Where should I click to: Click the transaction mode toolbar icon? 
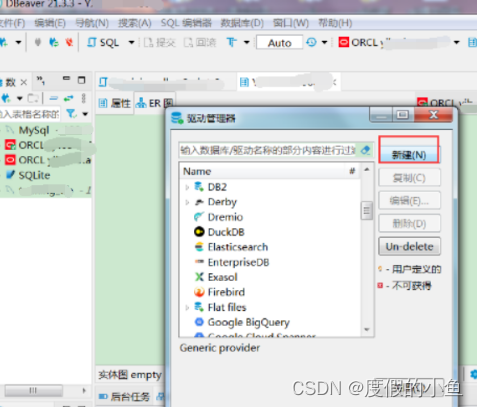click(x=232, y=42)
